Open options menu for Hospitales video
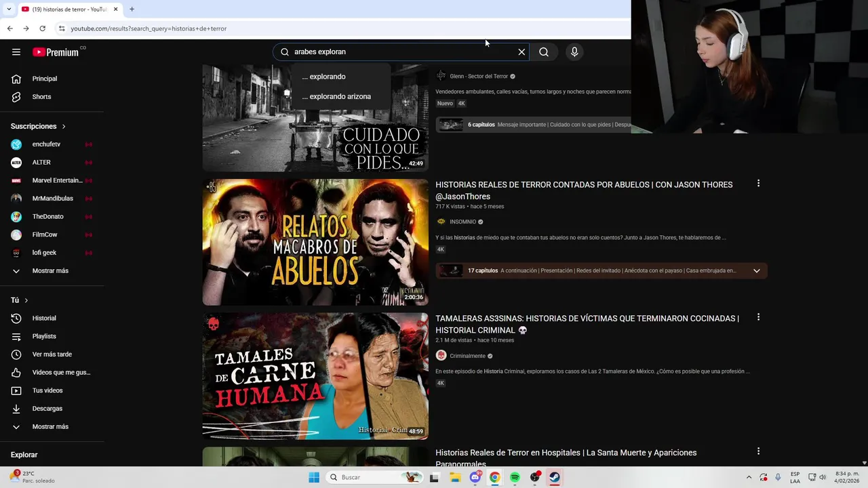 click(758, 451)
